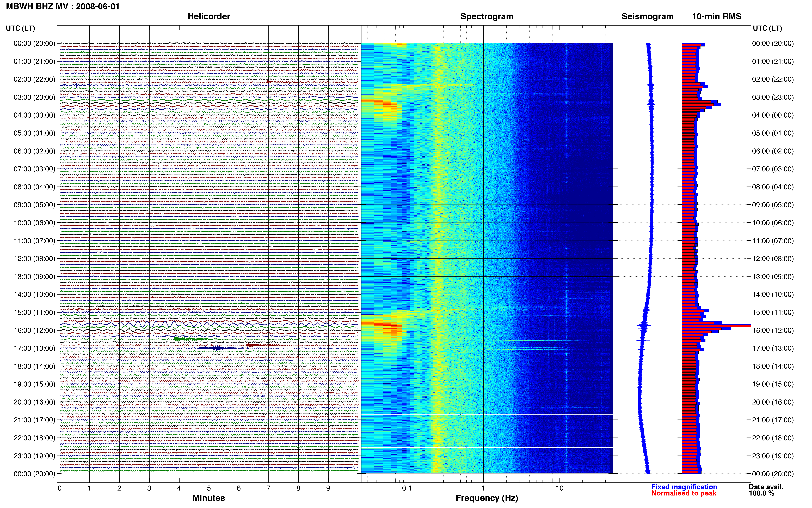Click left time label '12:00 (08:00)'
The image size is (812, 508).
click(x=34, y=258)
